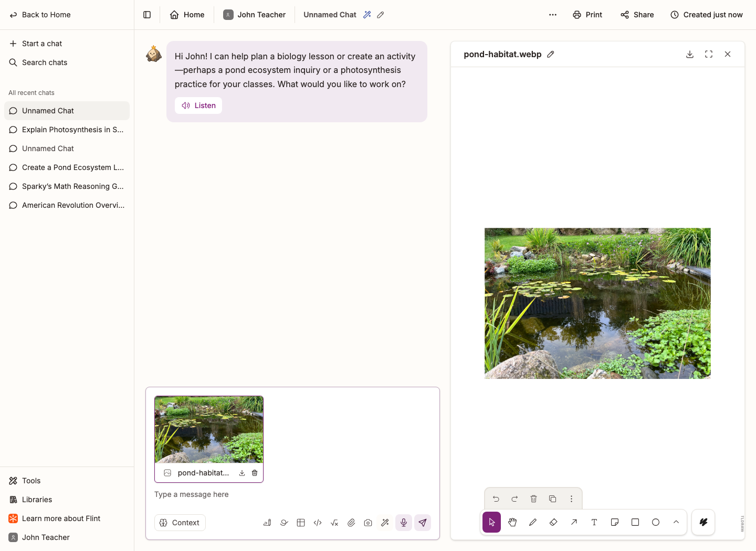Screen dimensions: 756x551
Task: Choose the eraser tool
Action: (553, 522)
